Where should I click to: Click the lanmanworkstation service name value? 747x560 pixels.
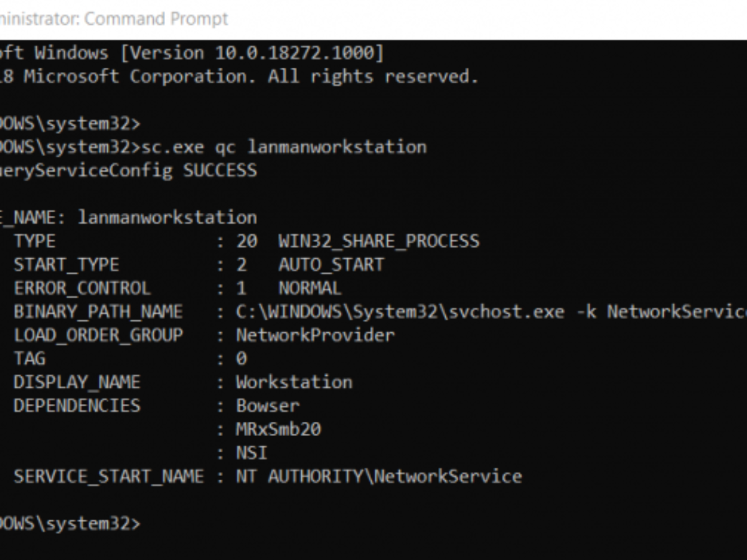pos(167,218)
